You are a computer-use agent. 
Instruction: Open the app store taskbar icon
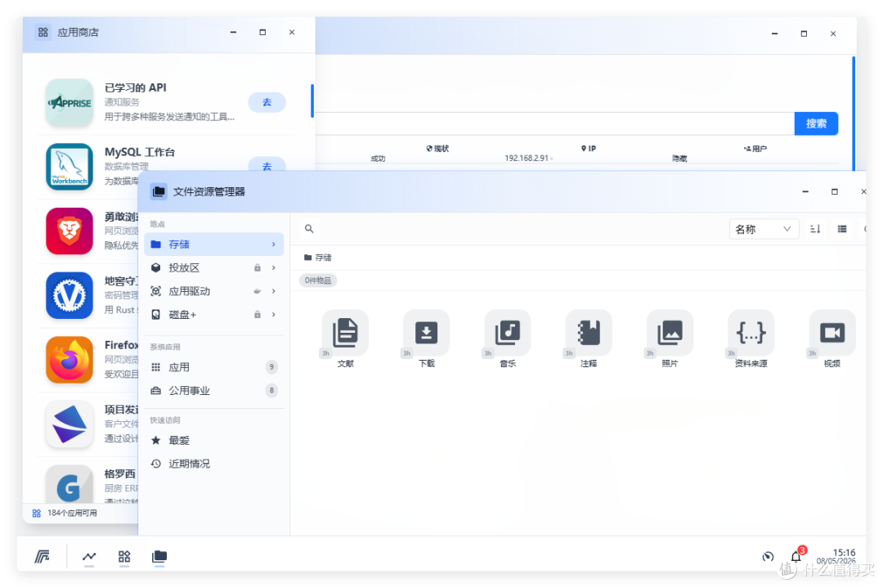[x=124, y=556]
